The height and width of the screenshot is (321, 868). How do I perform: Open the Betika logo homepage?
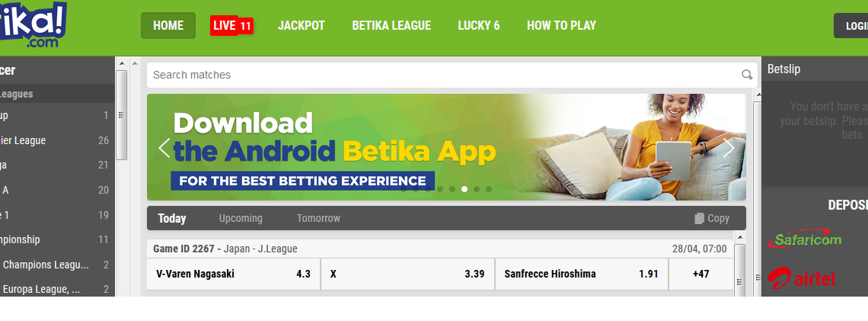pos(32,25)
